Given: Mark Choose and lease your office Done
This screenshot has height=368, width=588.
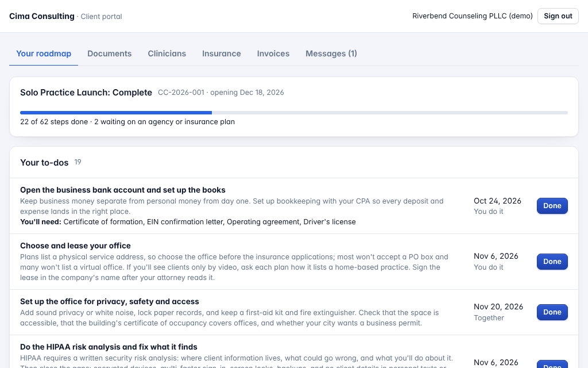Looking at the screenshot, I should coord(552,262).
